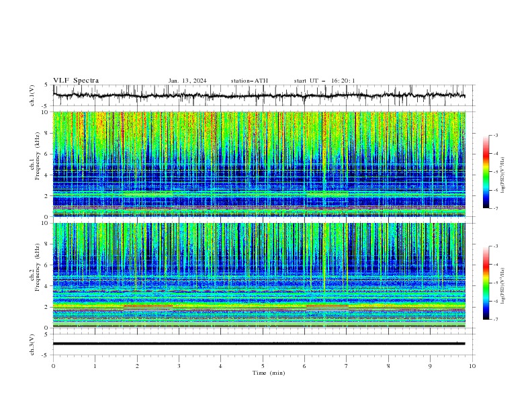Click the "ch.3(V)" waveform axis label
The width and height of the screenshot is (532, 411).
pos(32,345)
